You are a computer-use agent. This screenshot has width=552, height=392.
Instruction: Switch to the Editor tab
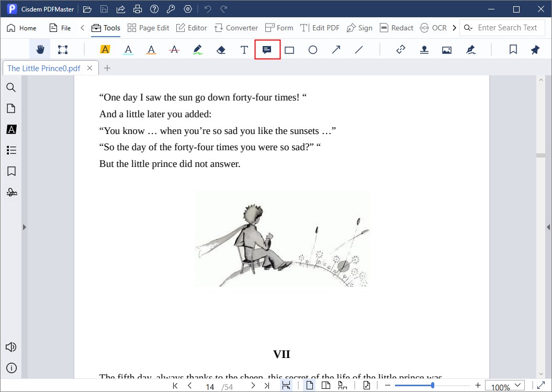point(191,28)
